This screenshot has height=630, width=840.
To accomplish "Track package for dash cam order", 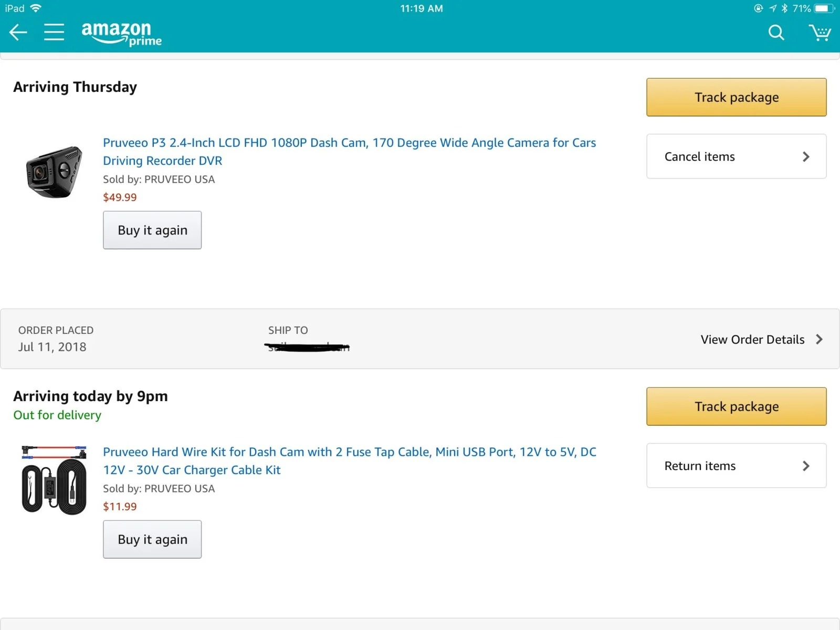I will coord(736,97).
